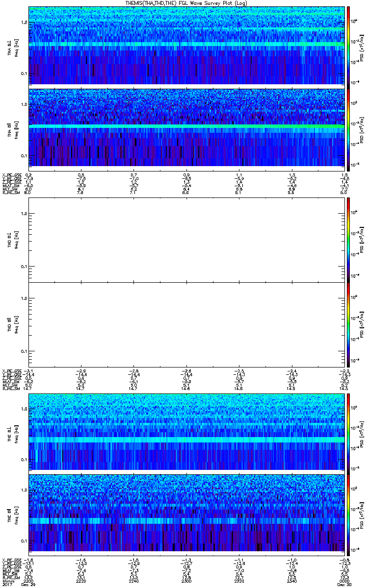Click the 0.1 frequency tick on THA B⊥
This screenshot has width=368, height=588.
(x=24, y=73)
